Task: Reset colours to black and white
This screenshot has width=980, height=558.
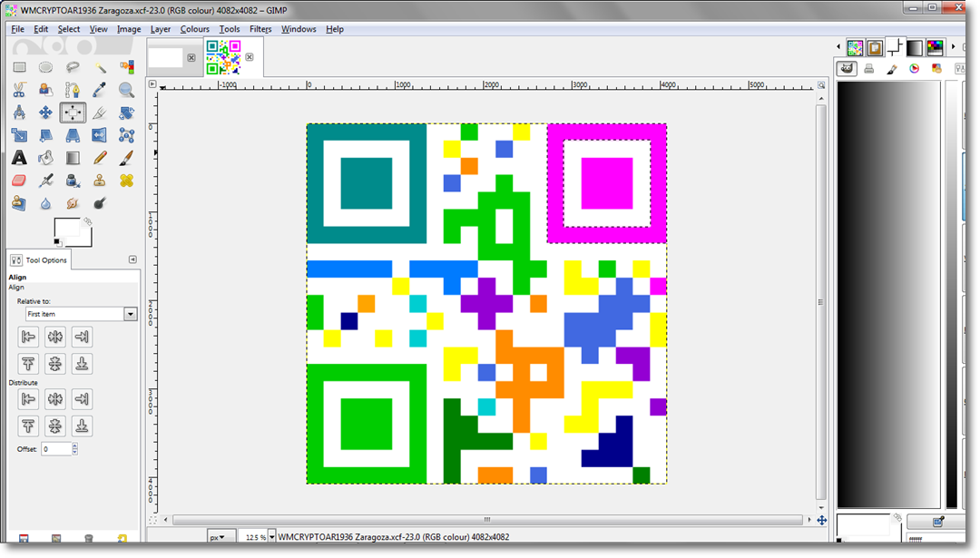Action: tap(57, 242)
